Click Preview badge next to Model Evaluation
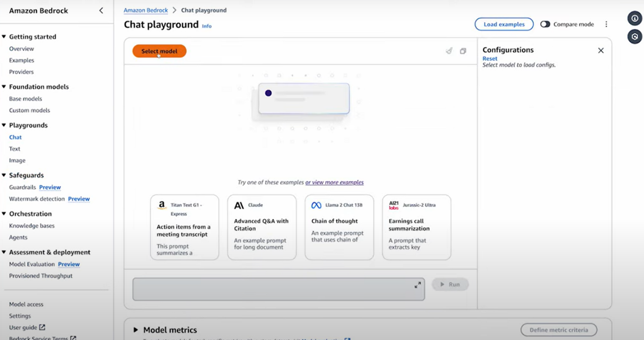This screenshot has height=340, width=644. pyautogui.click(x=69, y=264)
